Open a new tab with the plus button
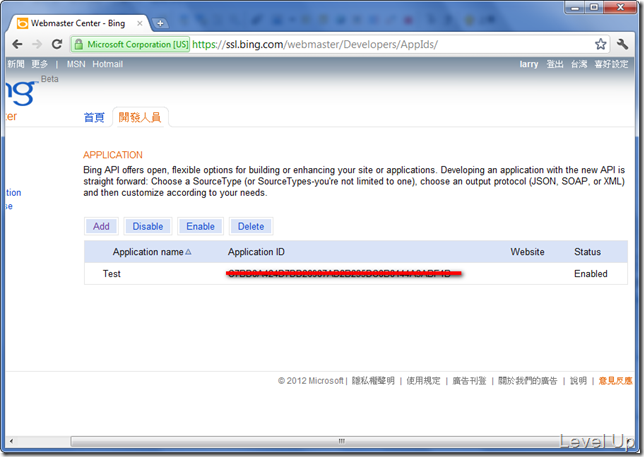This screenshot has height=457, width=644. tap(160, 23)
